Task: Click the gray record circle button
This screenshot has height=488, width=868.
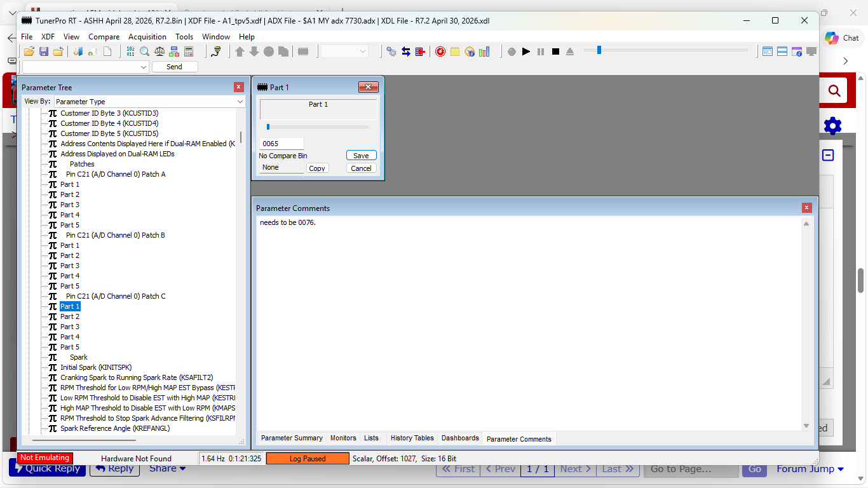Action: [512, 51]
